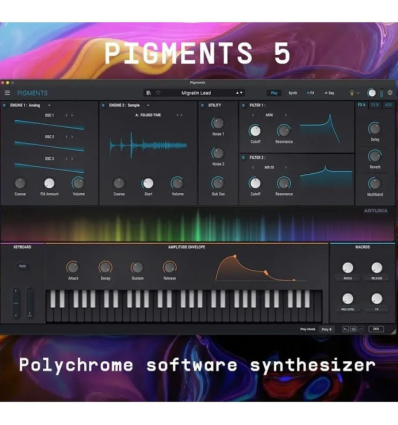Step to previous sample in Engine 2

178,115
